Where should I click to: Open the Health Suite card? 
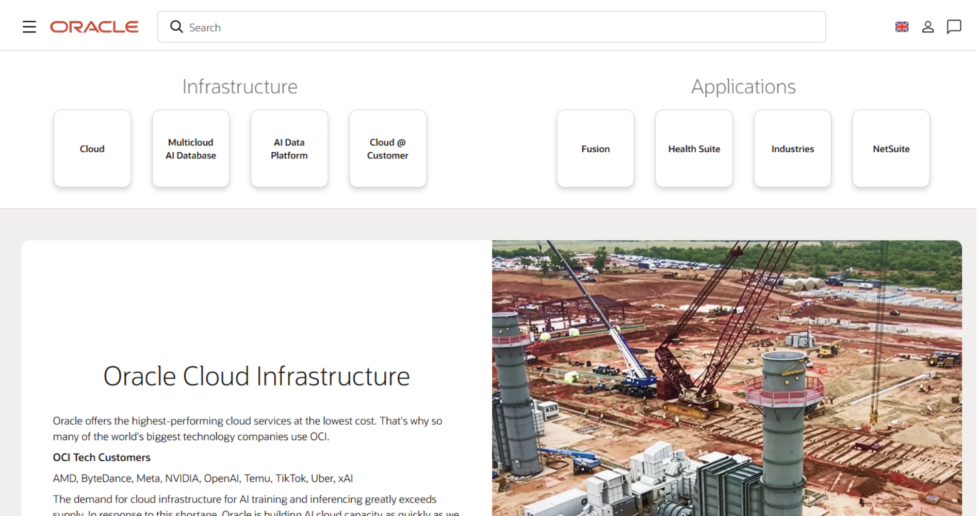(x=694, y=149)
